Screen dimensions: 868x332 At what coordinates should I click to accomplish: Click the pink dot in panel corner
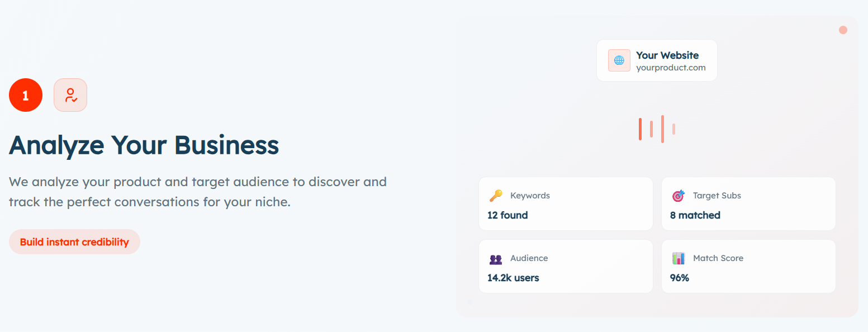pyautogui.click(x=843, y=30)
